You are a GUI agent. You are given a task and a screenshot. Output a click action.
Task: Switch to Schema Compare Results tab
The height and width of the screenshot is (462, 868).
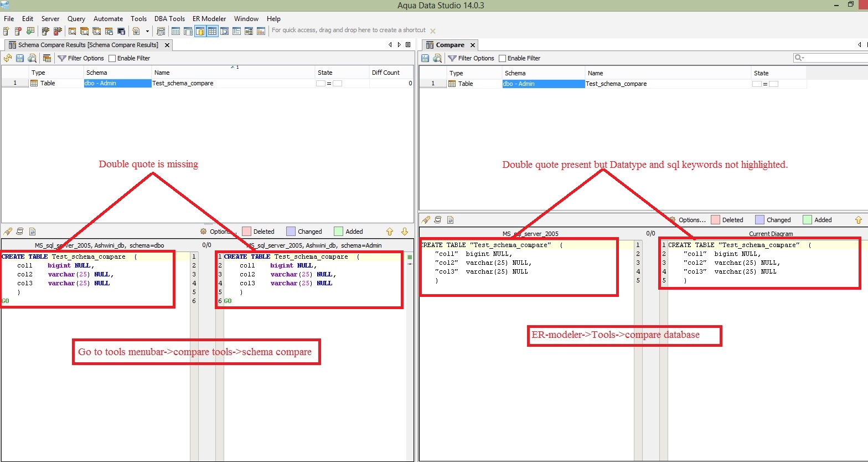pyautogui.click(x=88, y=45)
